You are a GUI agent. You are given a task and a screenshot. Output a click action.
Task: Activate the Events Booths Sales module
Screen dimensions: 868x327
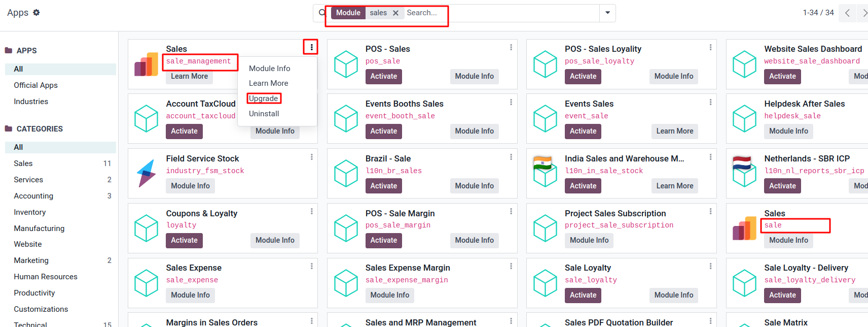coord(383,131)
